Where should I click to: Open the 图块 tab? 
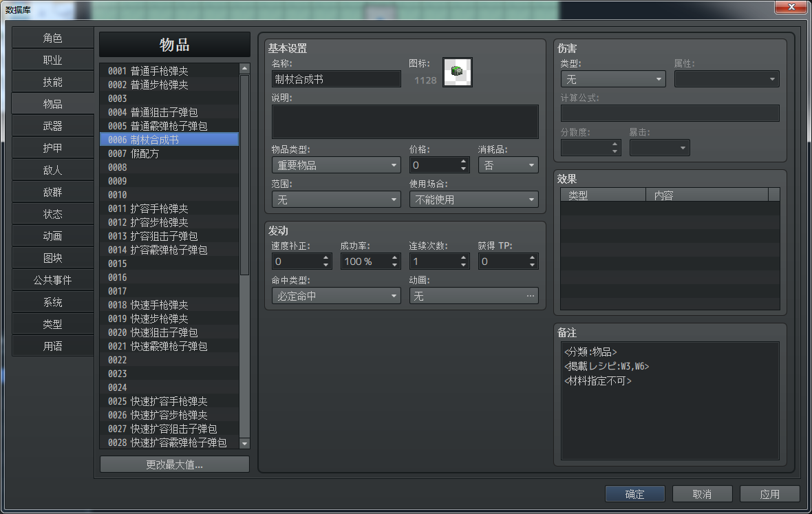[53, 258]
